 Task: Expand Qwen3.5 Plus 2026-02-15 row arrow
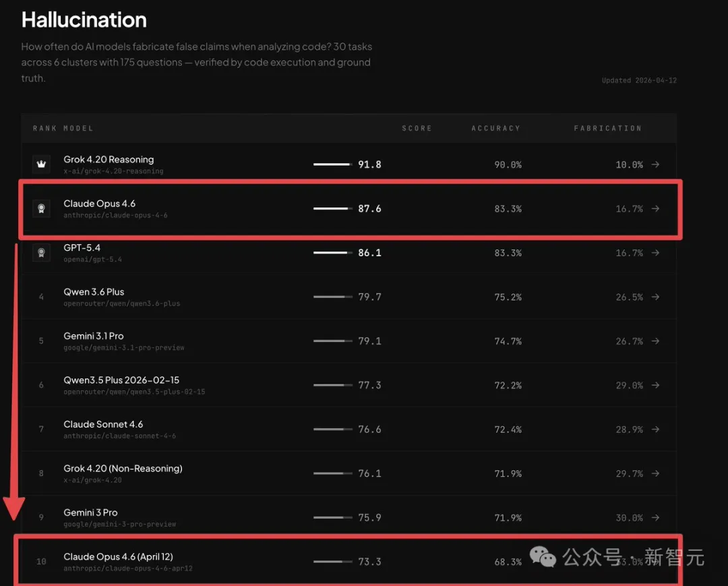click(x=655, y=385)
